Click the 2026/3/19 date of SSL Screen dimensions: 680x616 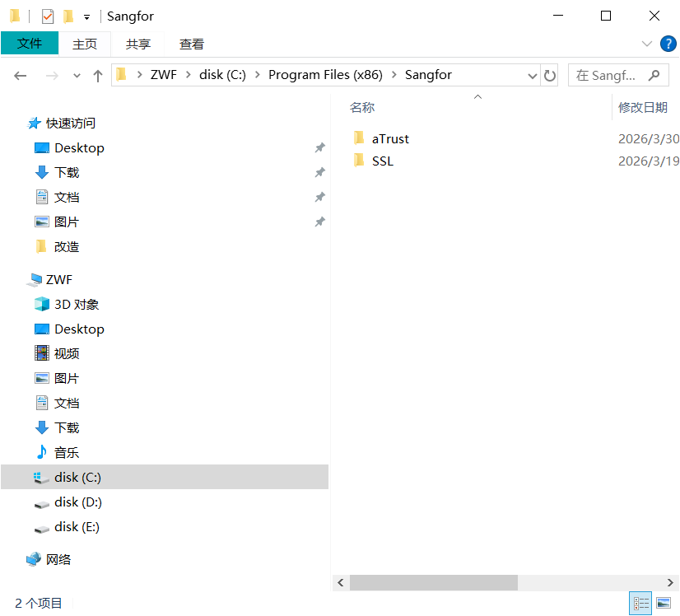click(649, 161)
